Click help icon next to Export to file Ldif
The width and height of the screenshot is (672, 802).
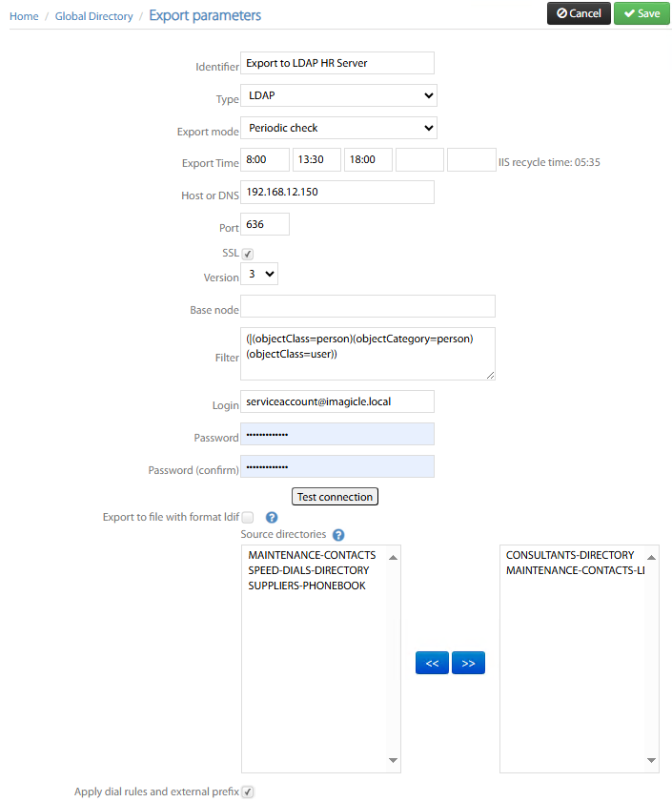272,518
